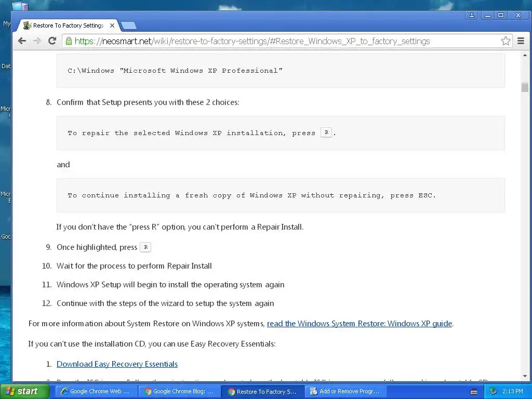Open the Windows System Restore XP guide link
Screen dimensions: 532x399
(x=360, y=323)
